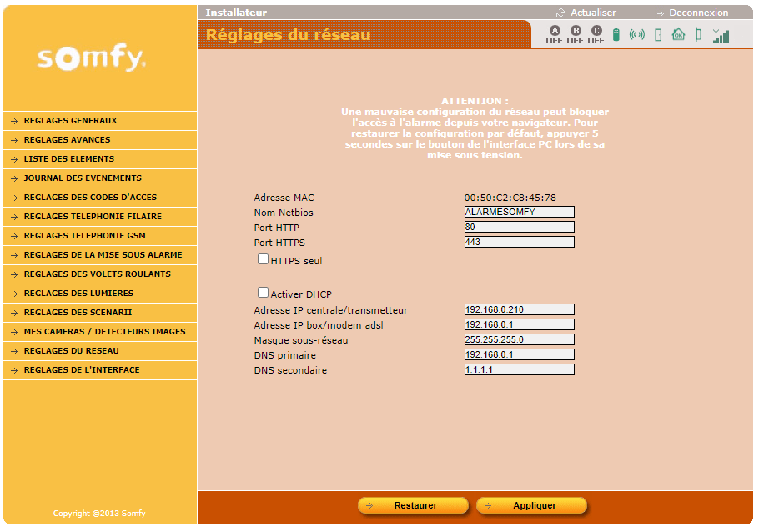Open REGLAGES DE L'INTERFACE
The height and width of the screenshot is (532, 759).
click(x=100, y=370)
